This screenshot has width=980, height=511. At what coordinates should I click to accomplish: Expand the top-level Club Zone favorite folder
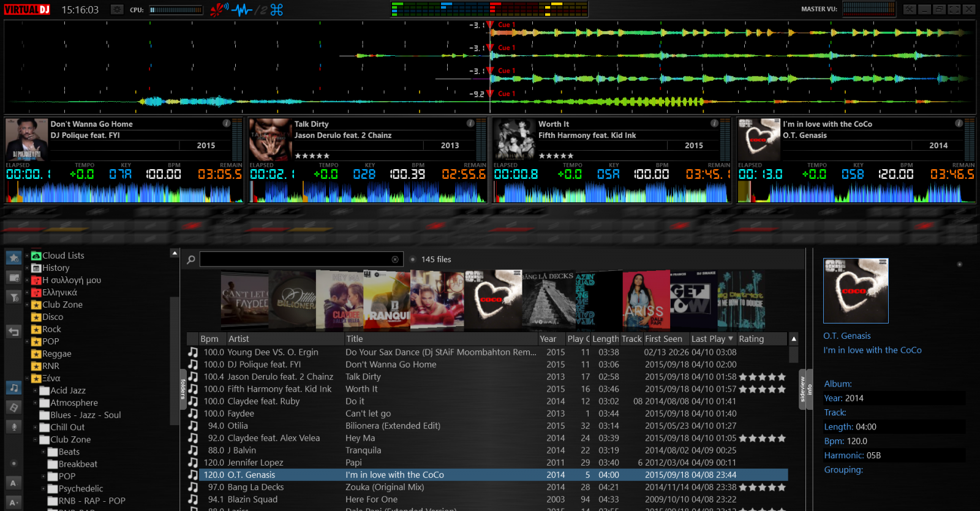coord(27,305)
